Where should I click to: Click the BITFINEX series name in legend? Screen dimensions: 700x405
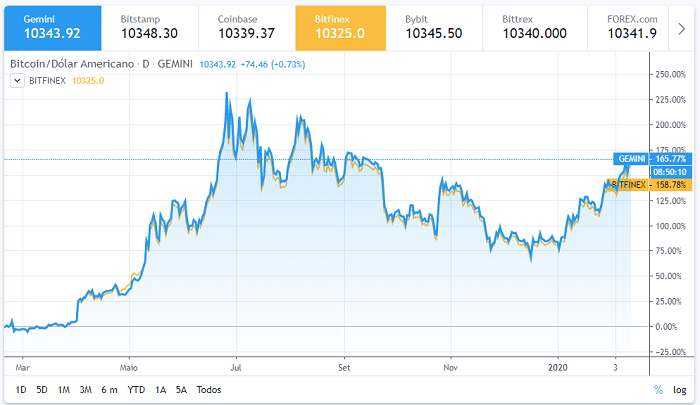click(46, 81)
